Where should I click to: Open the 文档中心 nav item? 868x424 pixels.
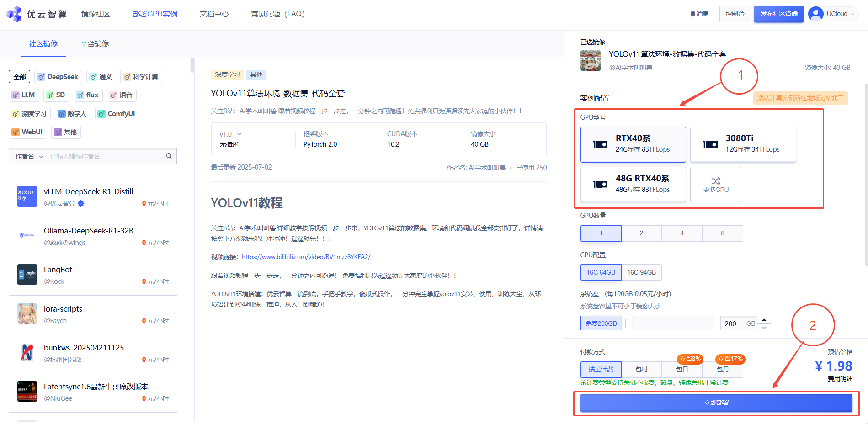tap(214, 14)
